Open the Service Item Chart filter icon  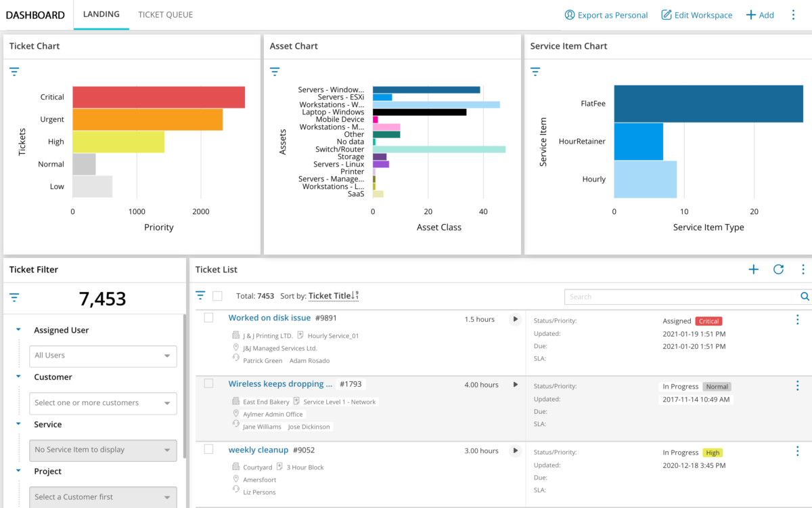coord(535,71)
